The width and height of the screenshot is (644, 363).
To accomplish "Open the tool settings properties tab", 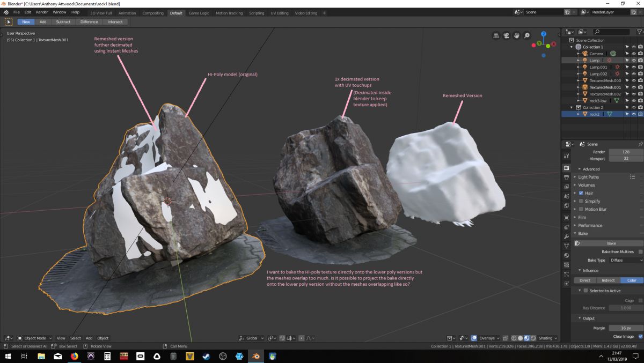I will (x=567, y=155).
